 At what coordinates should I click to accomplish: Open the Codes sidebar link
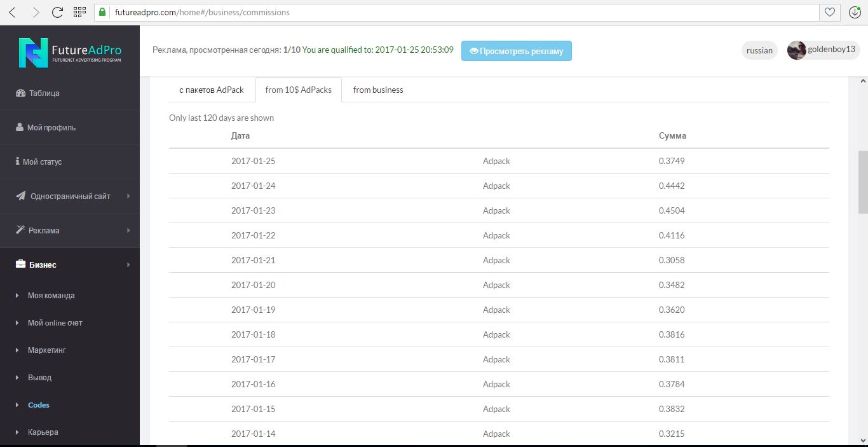pyautogui.click(x=38, y=404)
